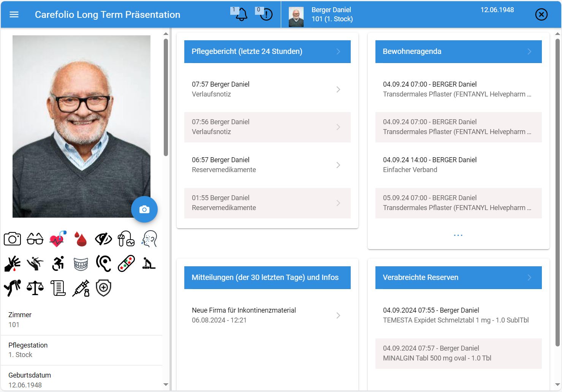562x392 pixels.
Task: Show more agenda entries via three dots
Action: (458, 236)
